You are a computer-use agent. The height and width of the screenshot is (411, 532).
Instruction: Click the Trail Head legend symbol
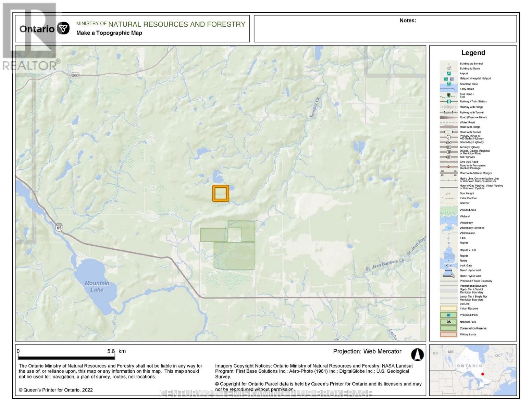point(449,95)
